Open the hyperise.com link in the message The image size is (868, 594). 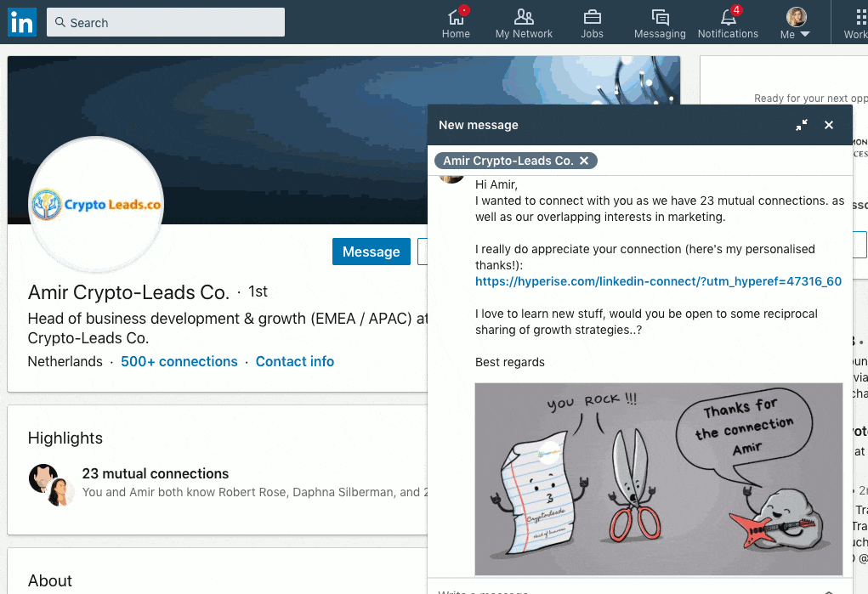click(658, 281)
